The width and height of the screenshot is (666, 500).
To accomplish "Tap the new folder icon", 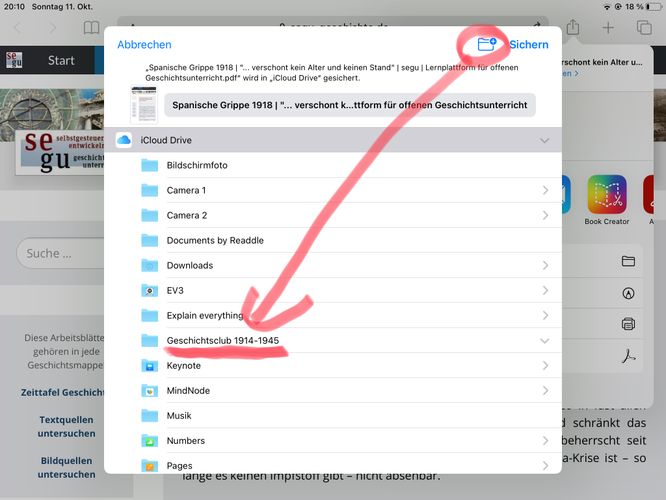I will coord(487,44).
